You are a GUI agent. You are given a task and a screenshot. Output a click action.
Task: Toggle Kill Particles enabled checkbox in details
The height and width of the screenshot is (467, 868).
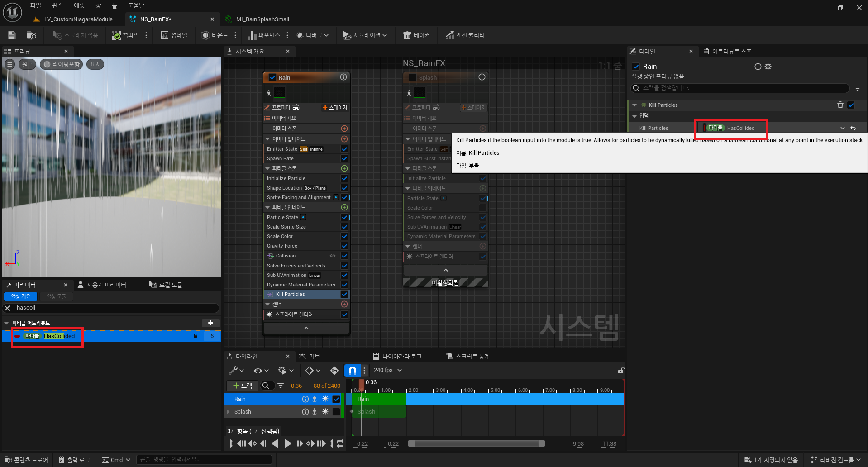851,105
